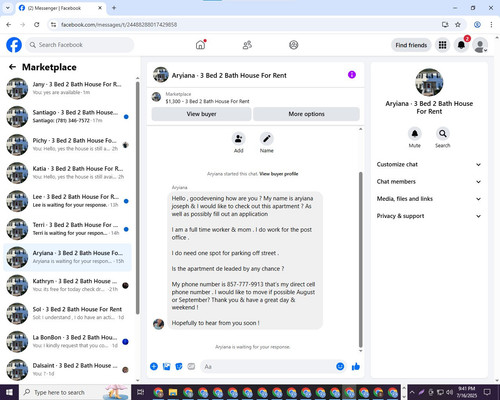Choose a sticker icon in composer
The width and height of the screenshot is (500, 400).
tap(179, 367)
